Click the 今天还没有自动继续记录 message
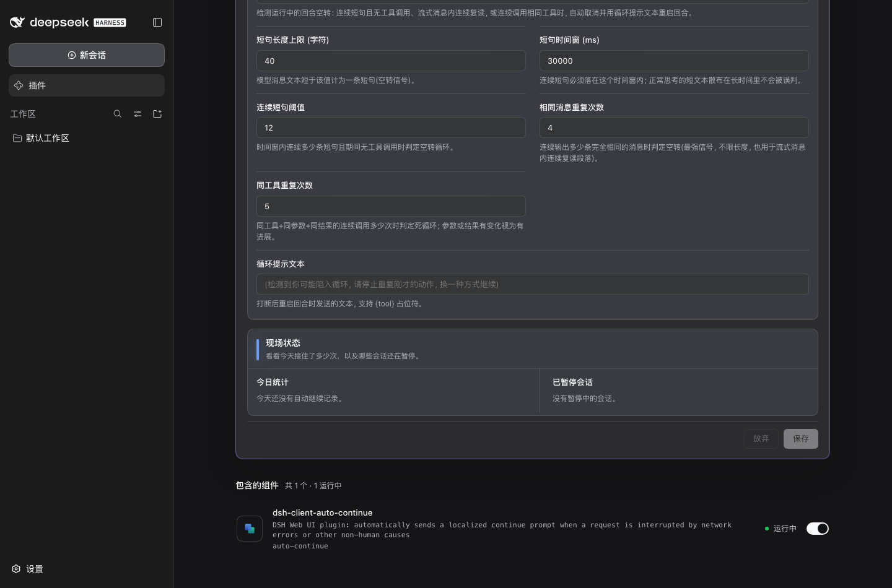The image size is (892, 588). (300, 399)
